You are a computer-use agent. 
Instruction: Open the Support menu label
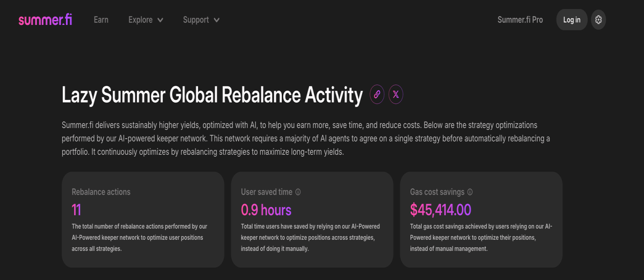pos(196,20)
